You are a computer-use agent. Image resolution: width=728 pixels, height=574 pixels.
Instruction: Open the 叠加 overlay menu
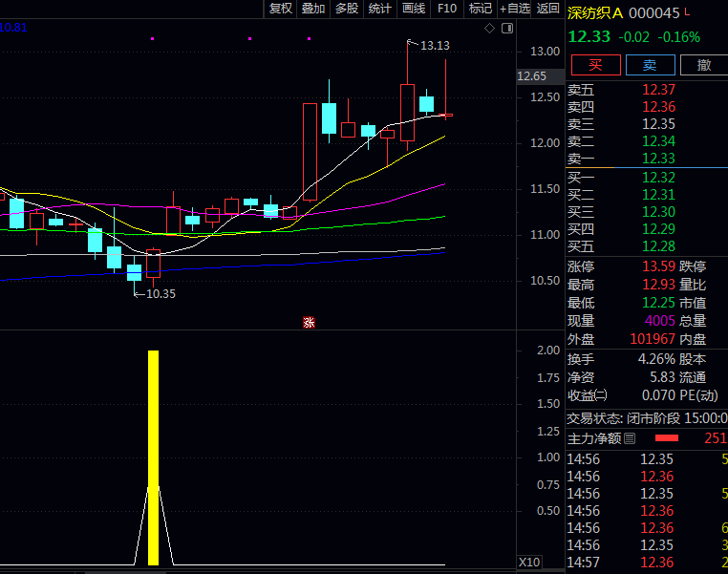(x=313, y=9)
